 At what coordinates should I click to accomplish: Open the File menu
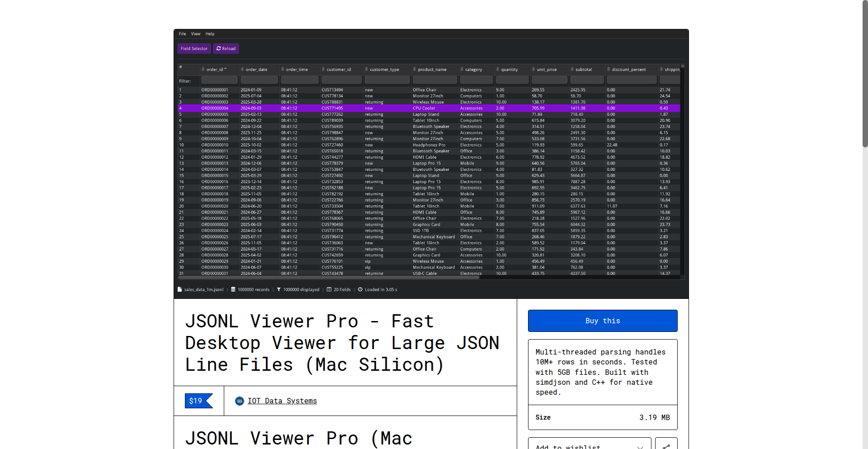click(182, 33)
